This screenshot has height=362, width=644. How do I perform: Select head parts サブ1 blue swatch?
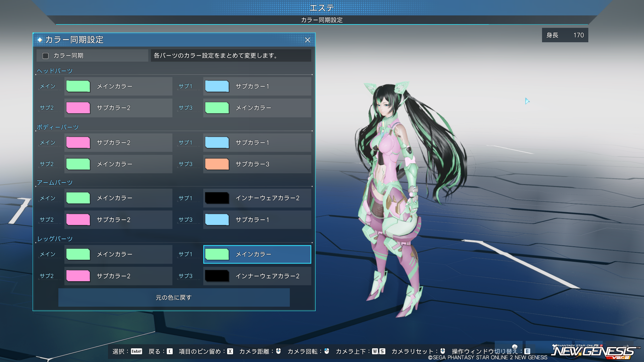217,86
